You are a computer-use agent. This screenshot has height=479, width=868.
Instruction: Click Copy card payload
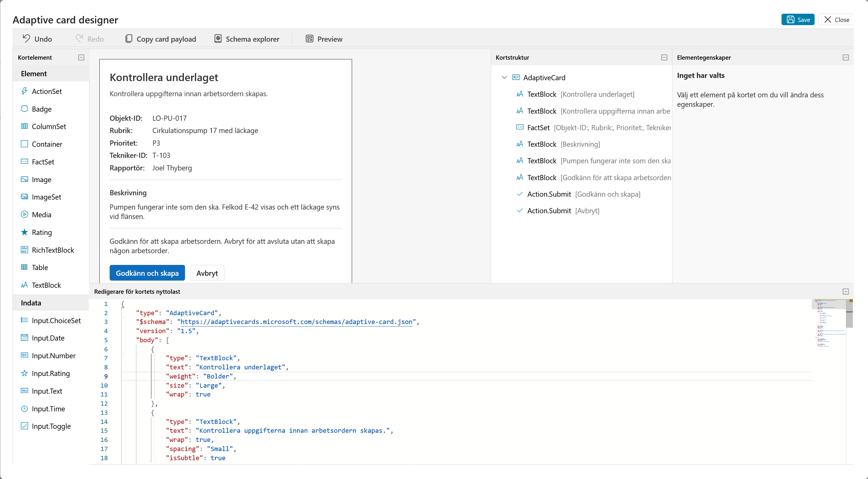point(160,39)
